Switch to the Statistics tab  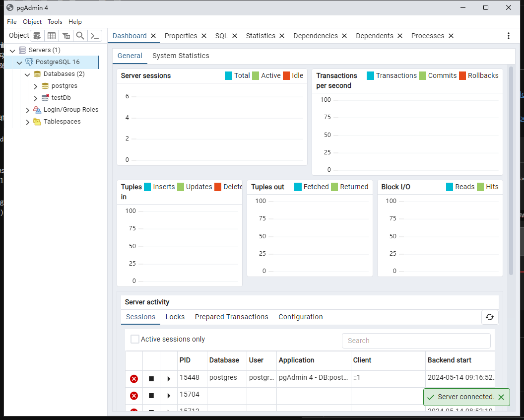(x=261, y=36)
